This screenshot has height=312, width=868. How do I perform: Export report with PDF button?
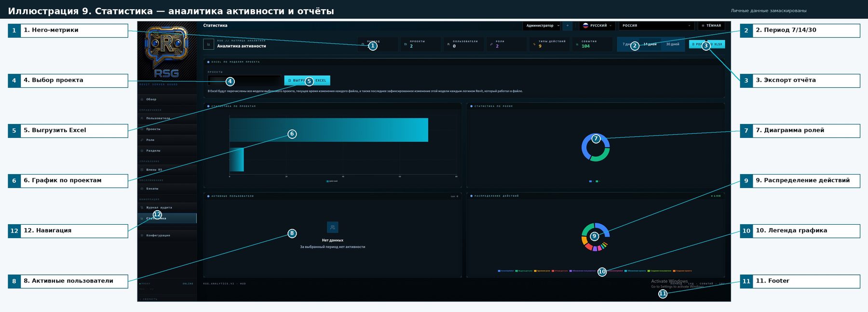[697, 44]
